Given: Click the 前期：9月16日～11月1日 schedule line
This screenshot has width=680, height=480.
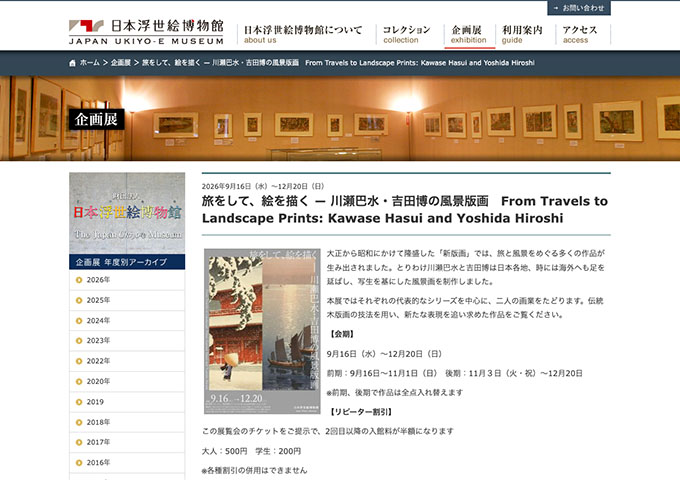Looking at the screenshot, I should coord(454,373).
